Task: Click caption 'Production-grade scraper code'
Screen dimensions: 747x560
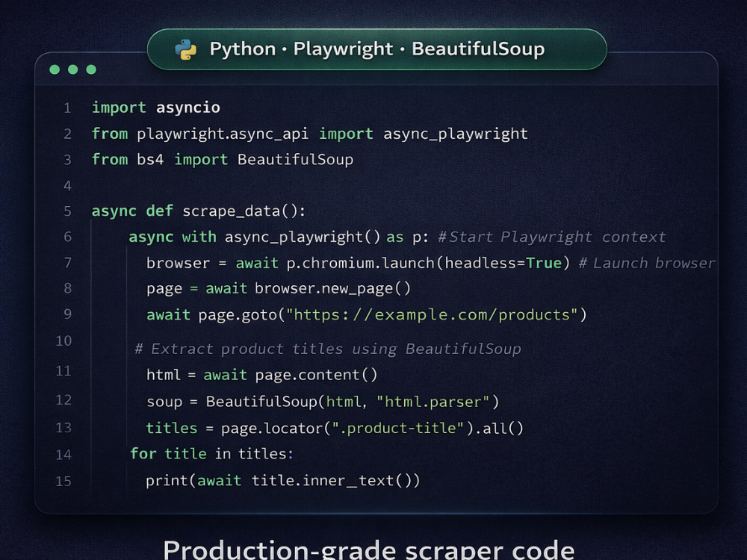Action: [369, 550]
